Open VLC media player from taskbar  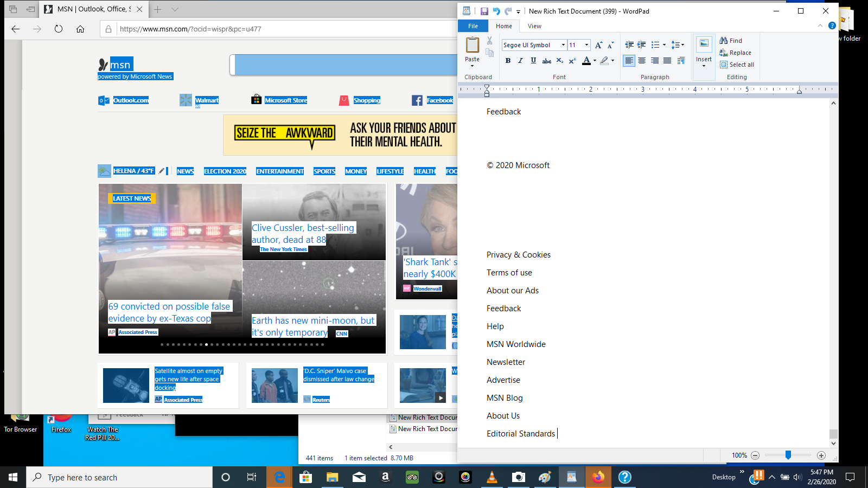[x=492, y=477]
